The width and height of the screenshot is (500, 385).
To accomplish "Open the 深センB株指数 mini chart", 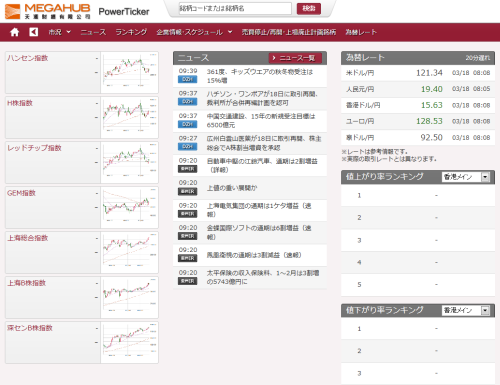I will 129,342.
